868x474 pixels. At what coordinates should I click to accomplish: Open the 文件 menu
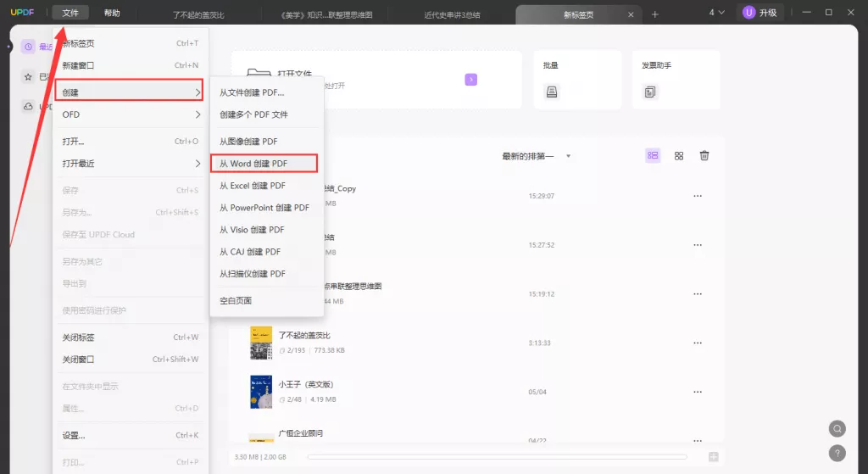(70, 13)
